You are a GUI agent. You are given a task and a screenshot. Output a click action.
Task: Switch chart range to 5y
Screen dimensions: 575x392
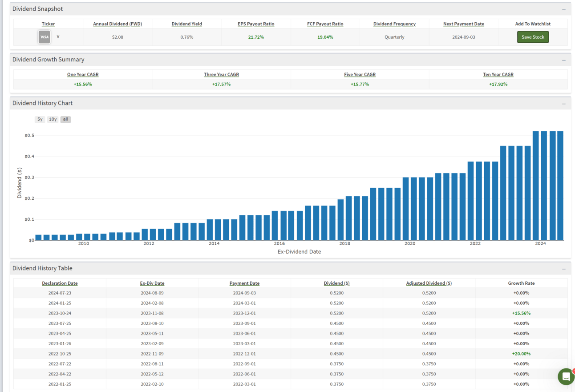click(x=40, y=119)
